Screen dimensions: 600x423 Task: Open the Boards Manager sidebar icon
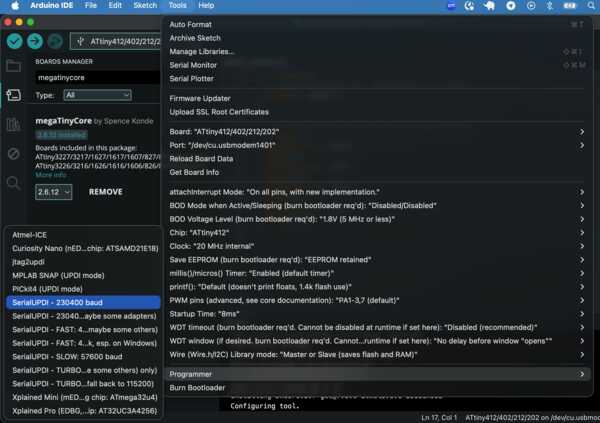13,95
